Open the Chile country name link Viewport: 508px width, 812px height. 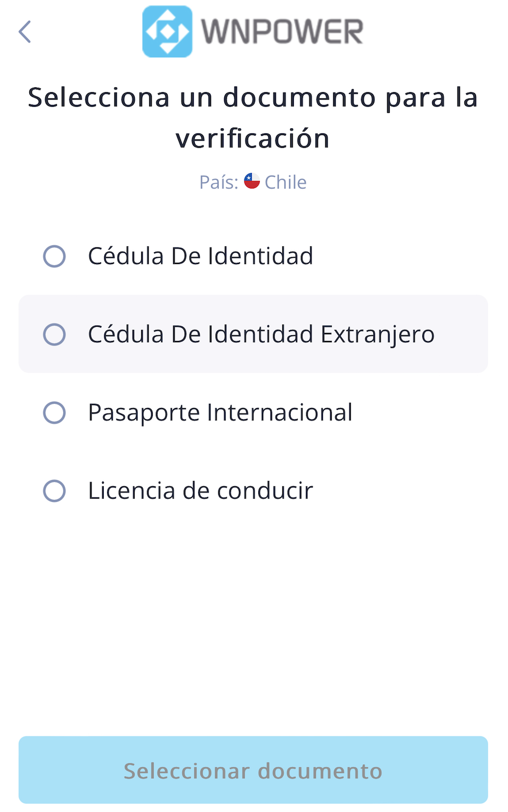click(285, 182)
